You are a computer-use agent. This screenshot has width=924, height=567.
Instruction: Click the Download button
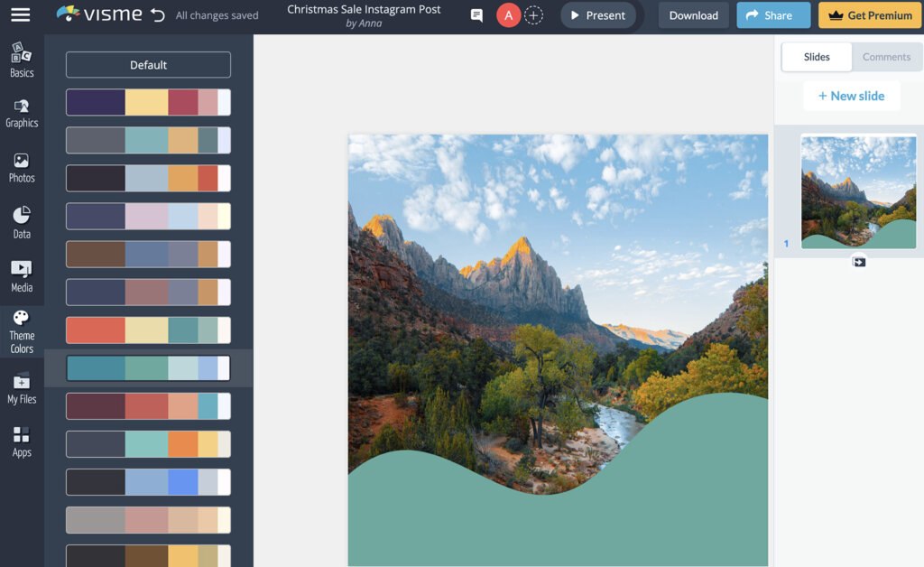(x=693, y=15)
